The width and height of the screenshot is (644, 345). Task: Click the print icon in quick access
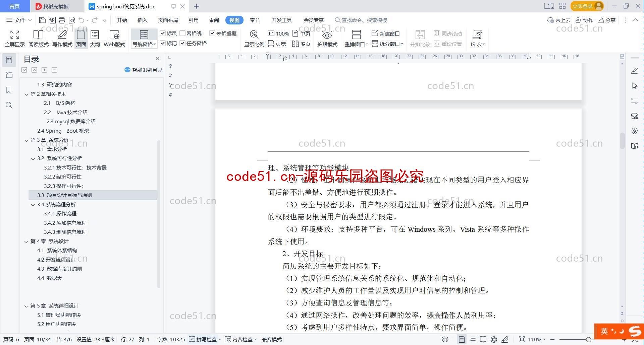tap(62, 20)
